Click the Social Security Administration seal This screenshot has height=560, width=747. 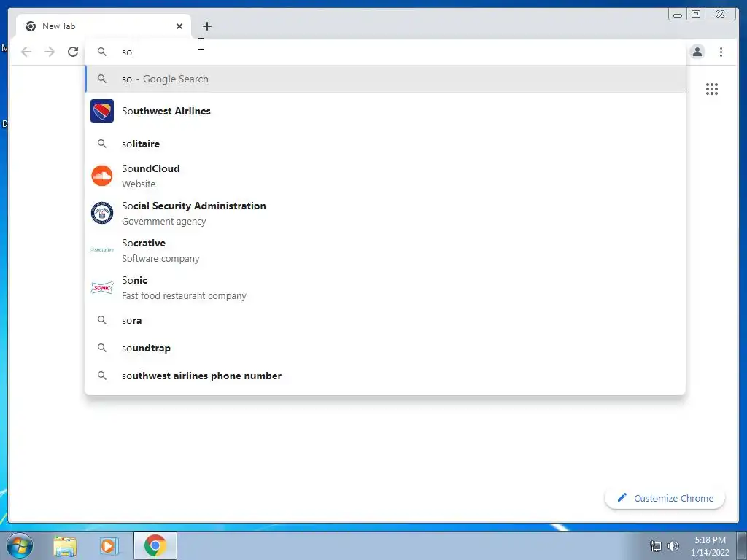click(102, 212)
